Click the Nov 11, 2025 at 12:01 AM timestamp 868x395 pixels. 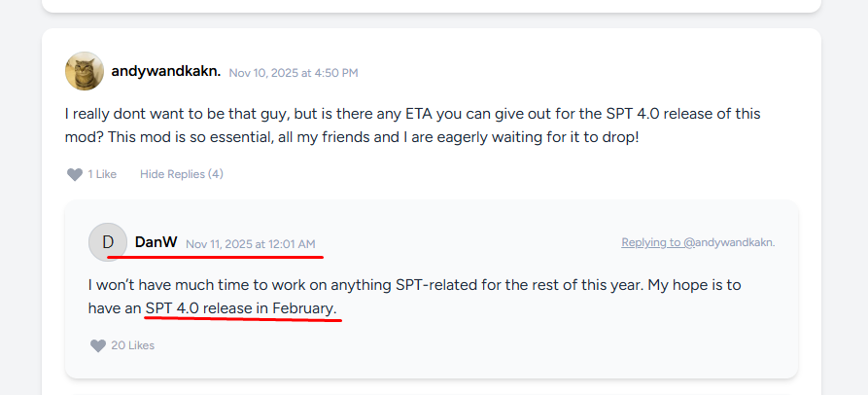point(251,244)
